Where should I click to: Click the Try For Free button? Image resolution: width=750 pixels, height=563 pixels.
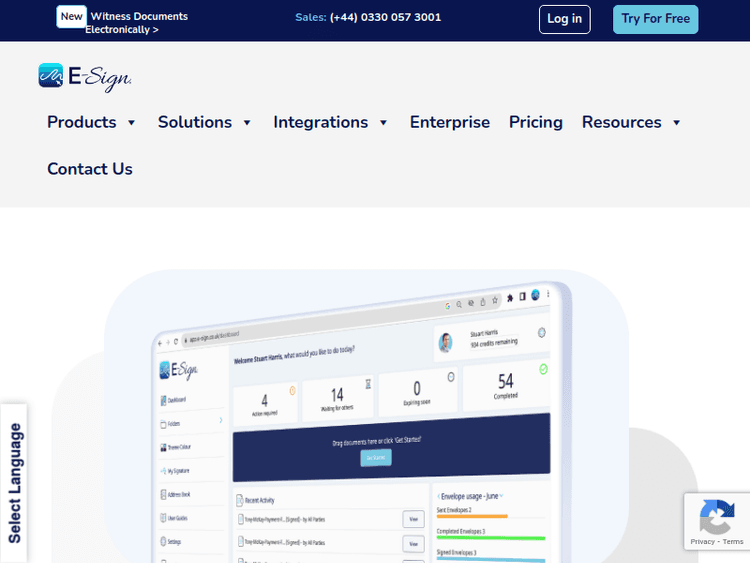tap(655, 19)
